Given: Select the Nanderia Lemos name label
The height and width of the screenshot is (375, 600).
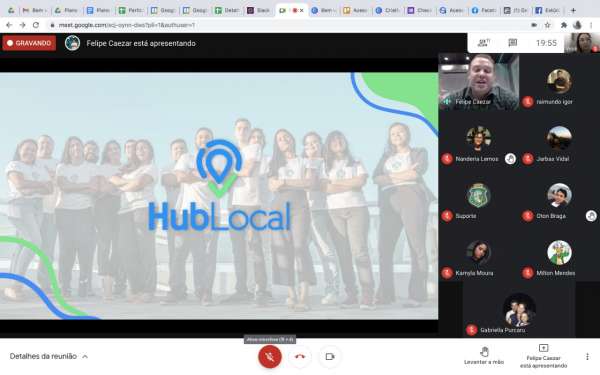Looking at the screenshot, I should (x=477, y=159).
